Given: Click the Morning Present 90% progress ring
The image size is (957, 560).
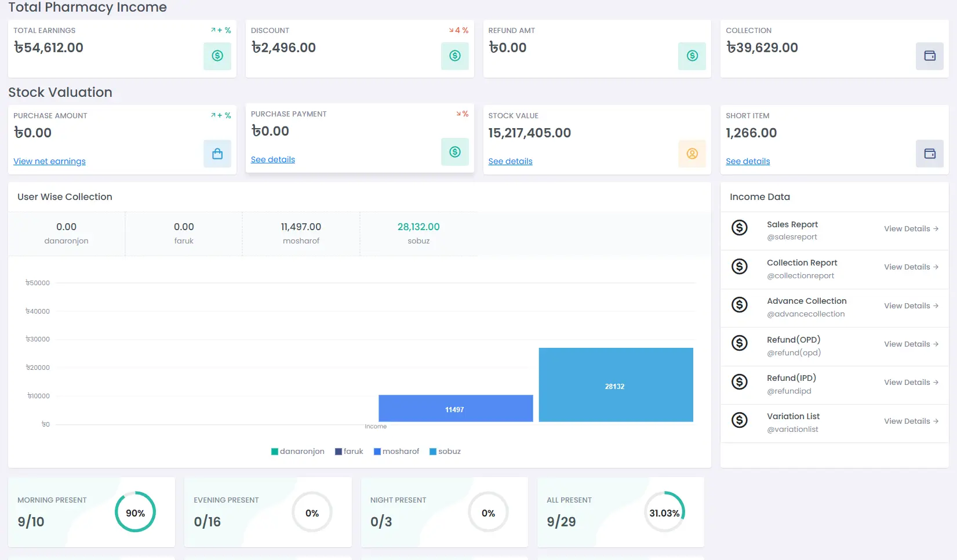Looking at the screenshot, I should [135, 512].
